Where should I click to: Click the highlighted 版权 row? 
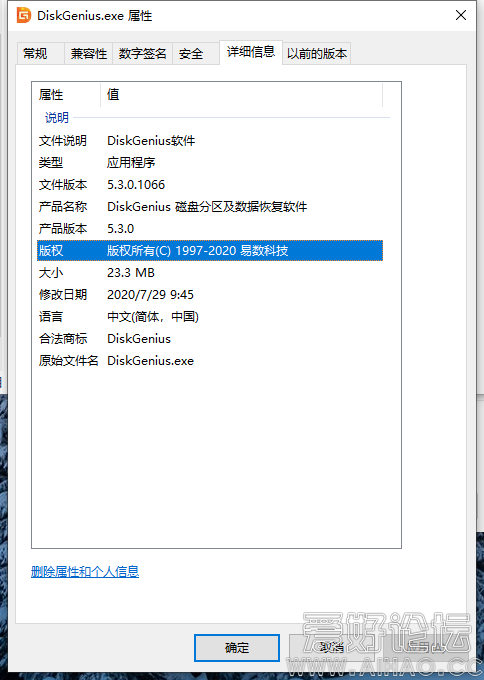point(210,251)
